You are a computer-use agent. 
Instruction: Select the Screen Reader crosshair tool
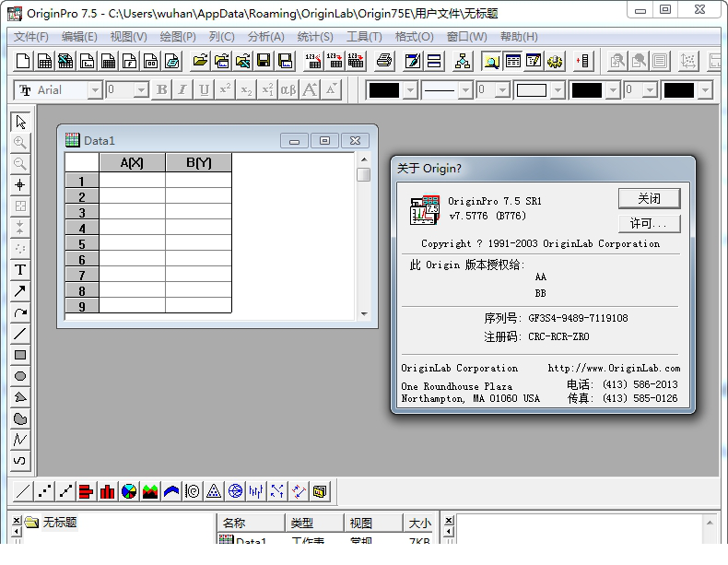20,184
